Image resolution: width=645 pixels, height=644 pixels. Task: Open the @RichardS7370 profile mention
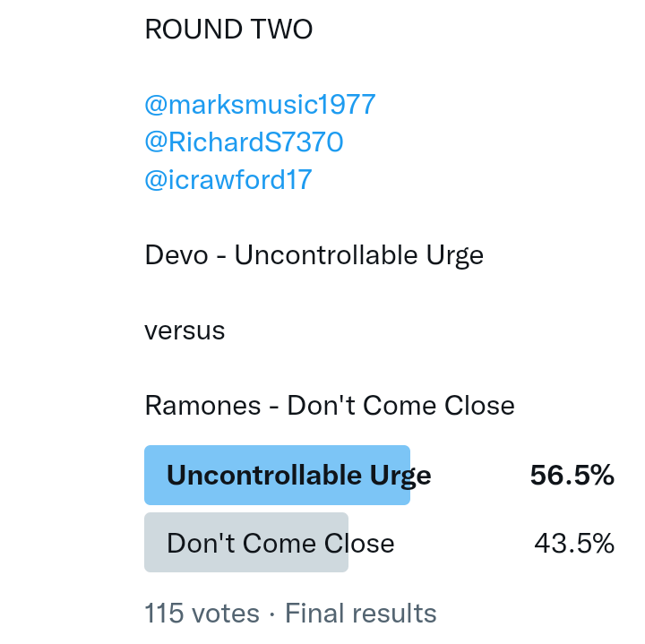[244, 142]
